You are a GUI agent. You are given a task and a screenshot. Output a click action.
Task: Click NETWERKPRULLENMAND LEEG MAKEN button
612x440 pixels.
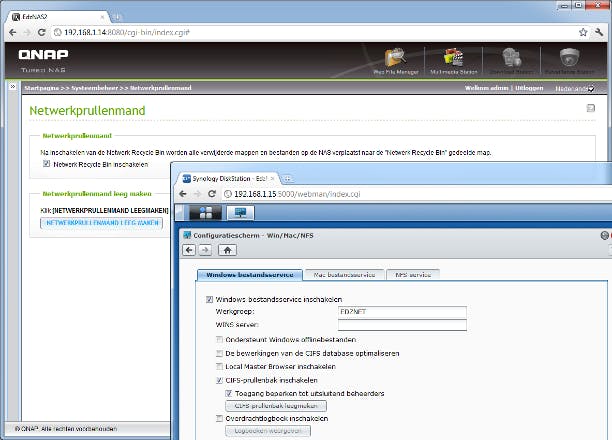point(101,223)
